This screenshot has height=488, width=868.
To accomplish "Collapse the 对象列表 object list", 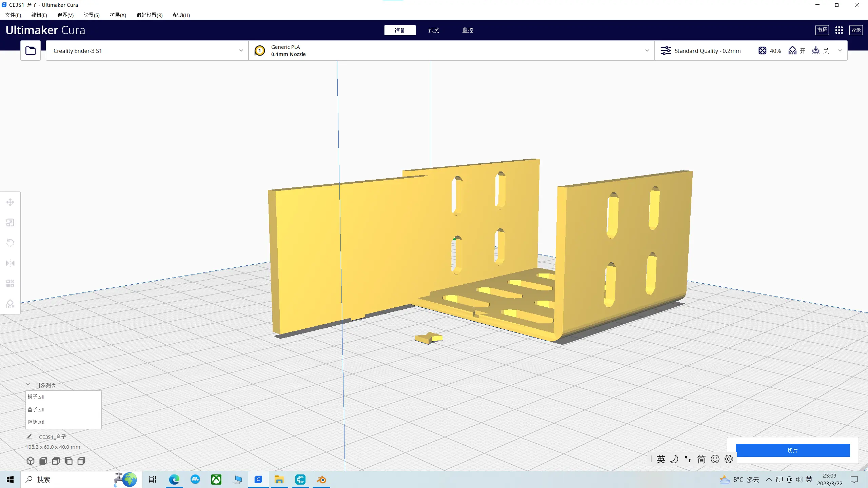I will pyautogui.click(x=28, y=385).
